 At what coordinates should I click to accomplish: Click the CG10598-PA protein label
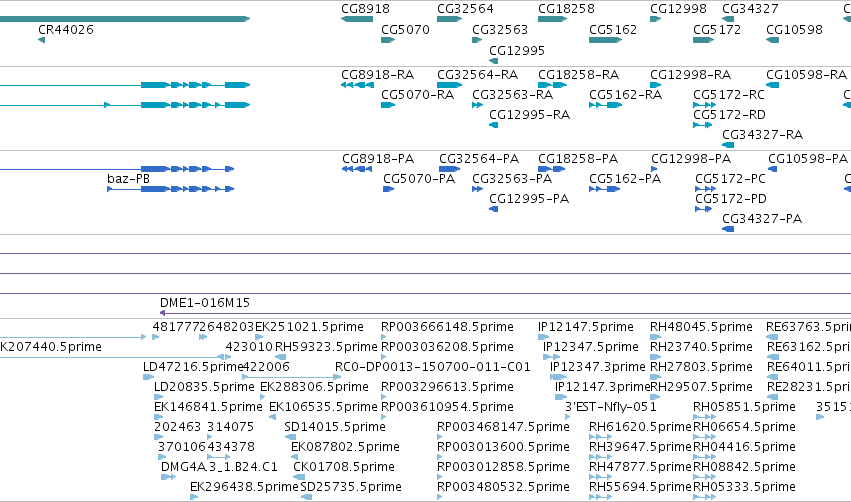(x=808, y=159)
